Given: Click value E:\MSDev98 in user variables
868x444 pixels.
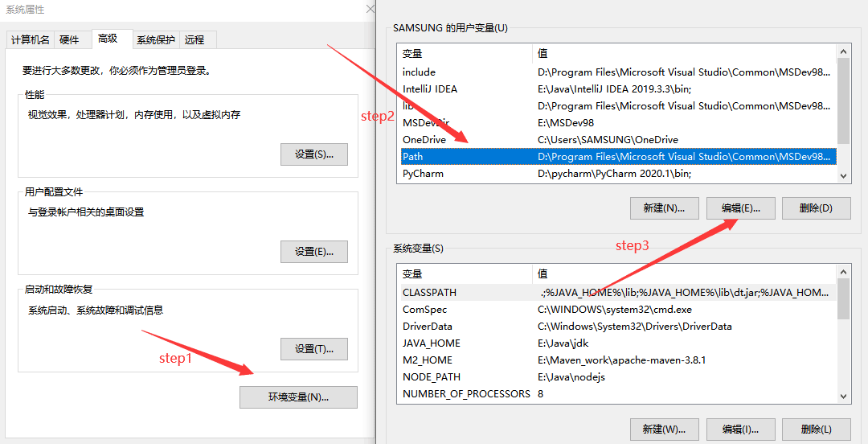Looking at the screenshot, I should click(566, 122).
